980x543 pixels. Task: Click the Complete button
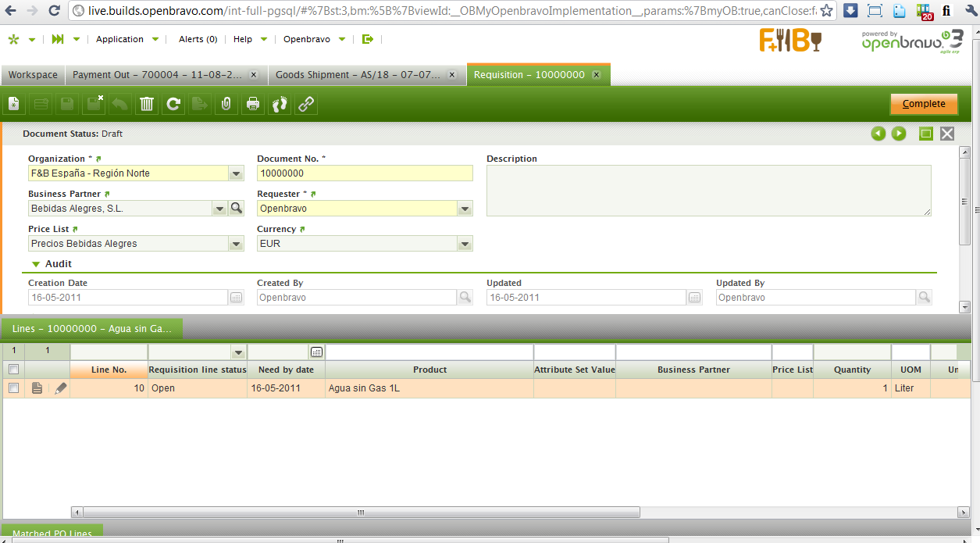(x=924, y=104)
